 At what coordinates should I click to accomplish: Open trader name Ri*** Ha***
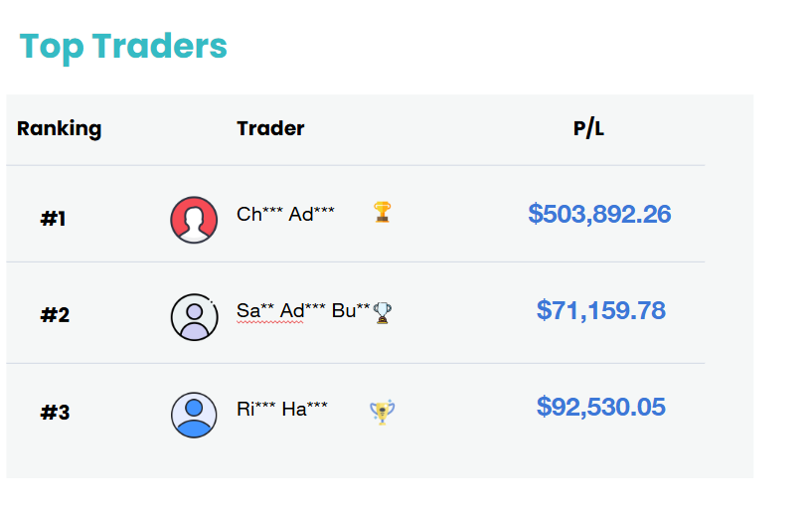(x=282, y=409)
